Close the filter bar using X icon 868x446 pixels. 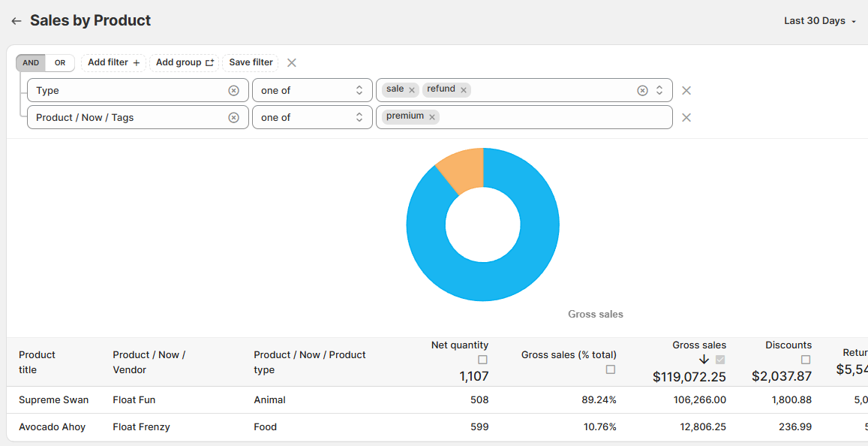point(292,62)
